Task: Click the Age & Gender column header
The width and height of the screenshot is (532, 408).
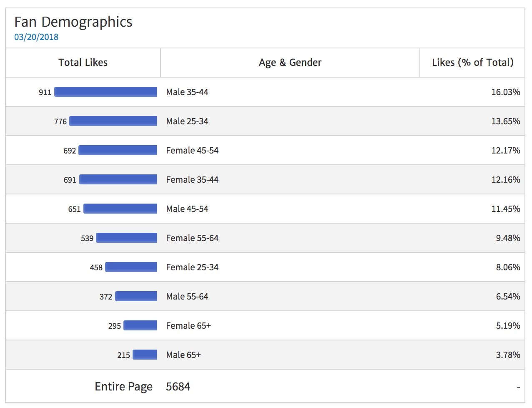Action: click(x=290, y=63)
